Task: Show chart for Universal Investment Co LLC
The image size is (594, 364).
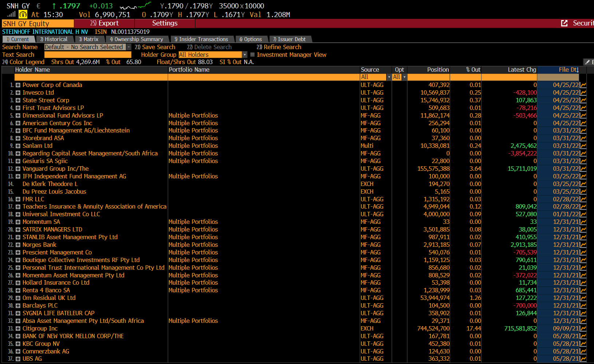Action: 583,214
